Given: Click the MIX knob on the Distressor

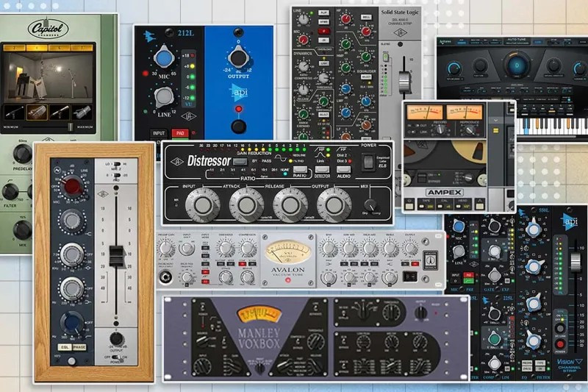Looking at the screenshot, I should click(x=370, y=205).
